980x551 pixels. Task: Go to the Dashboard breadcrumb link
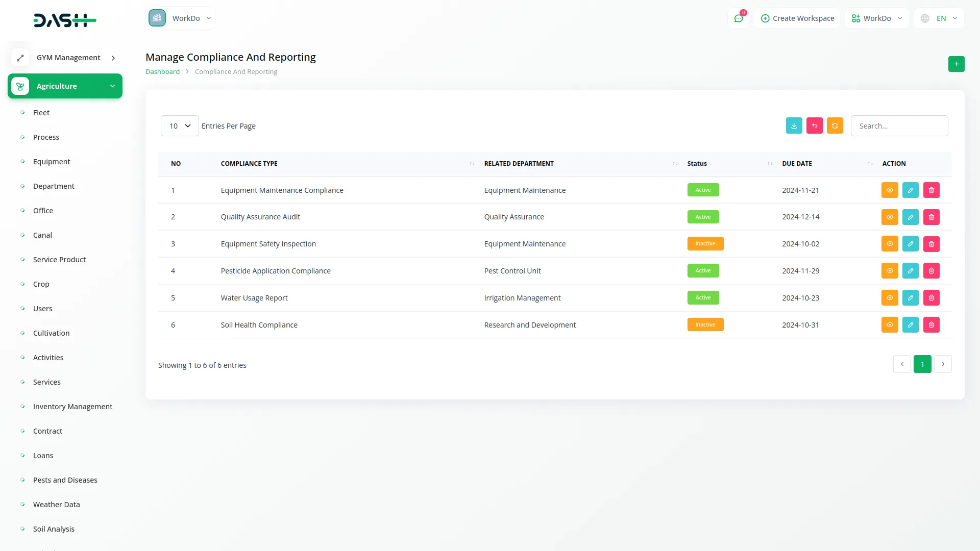[x=162, y=72]
